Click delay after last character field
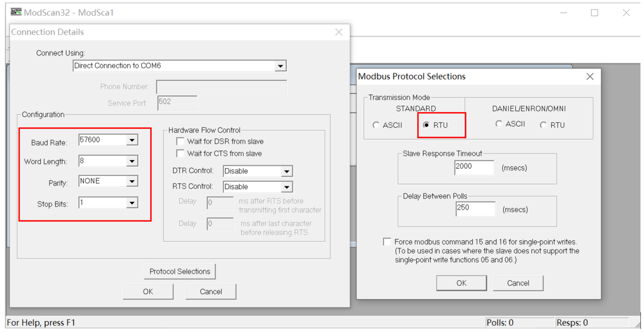Screen dimensions: 644x333 [x=220, y=224]
